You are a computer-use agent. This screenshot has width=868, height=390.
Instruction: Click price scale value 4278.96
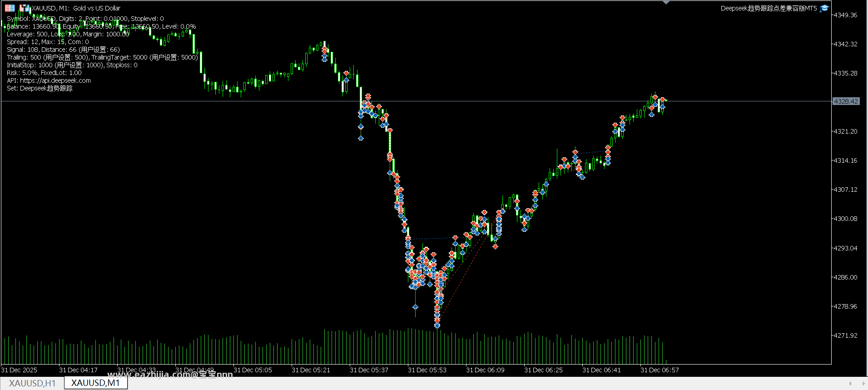pyautogui.click(x=845, y=306)
